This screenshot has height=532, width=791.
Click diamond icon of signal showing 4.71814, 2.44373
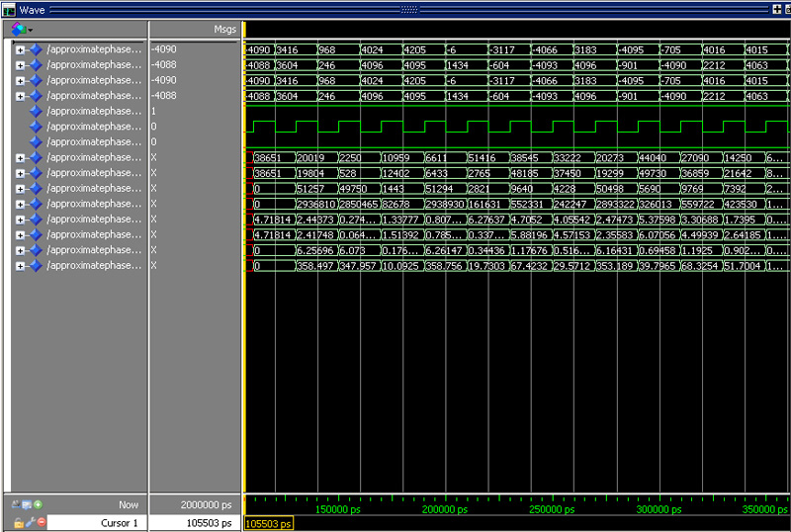tap(36, 220)
